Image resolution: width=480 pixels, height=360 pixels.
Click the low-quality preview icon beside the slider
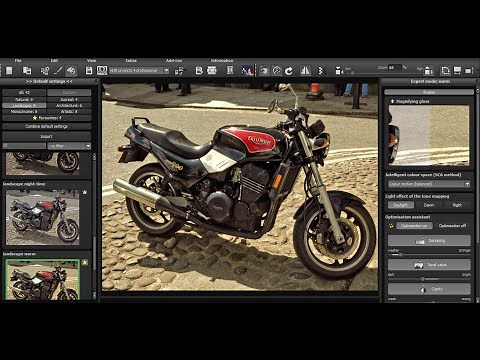tap(339, 70)
